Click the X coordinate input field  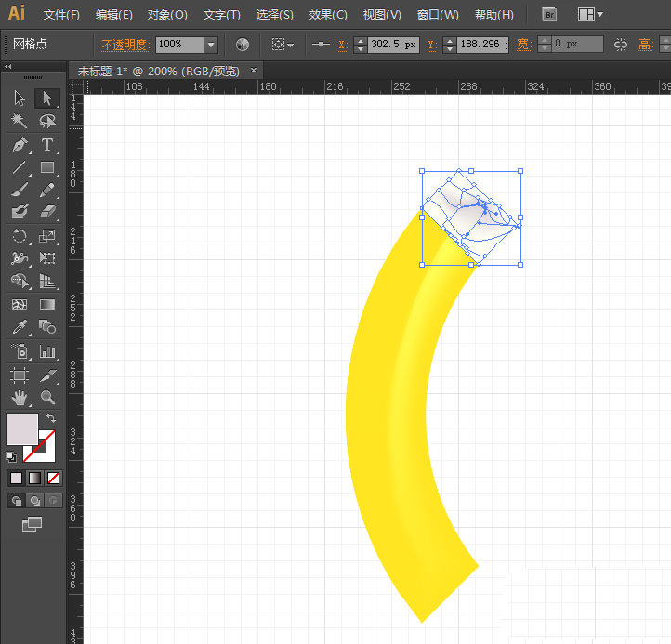pyautogui.click(x=393, y=45)
